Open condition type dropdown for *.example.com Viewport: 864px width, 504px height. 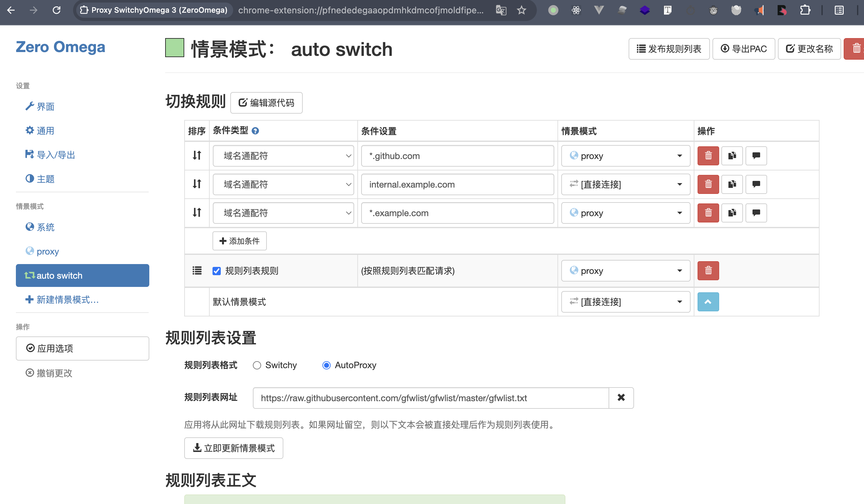click(x=283, y=213)
